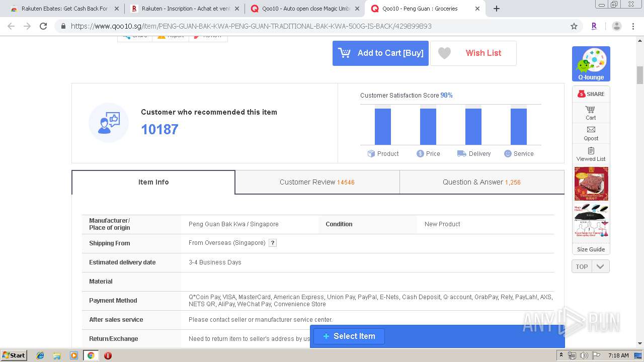Open Internet Explorer from the taskbar
644x362 pixels.
point(40,355)
